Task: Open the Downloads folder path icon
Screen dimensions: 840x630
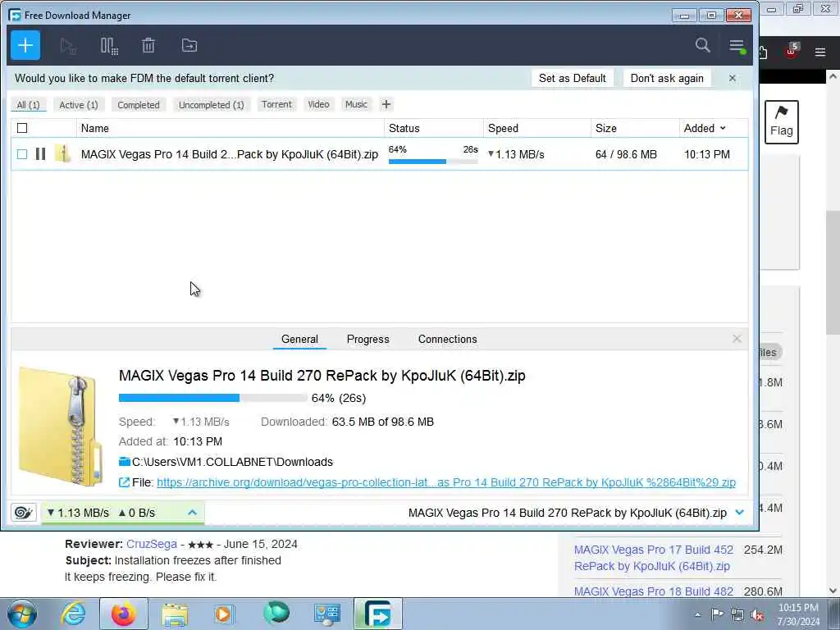Action: (125, 462)
